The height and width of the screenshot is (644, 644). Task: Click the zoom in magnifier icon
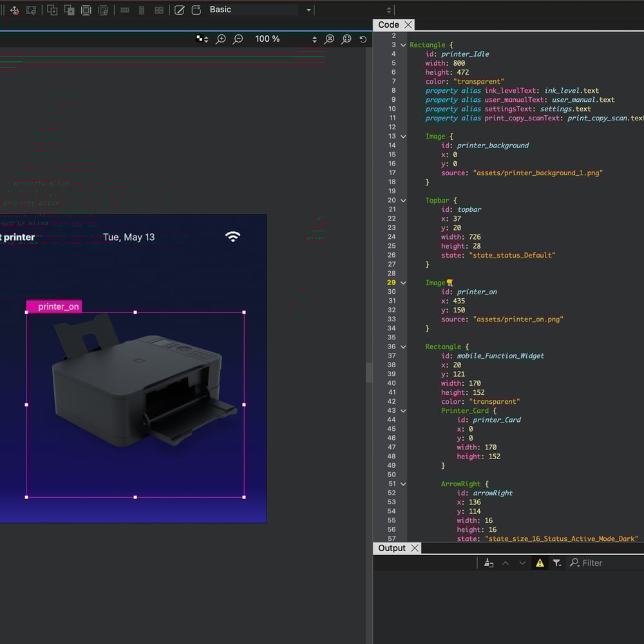[x=221, y=39]
